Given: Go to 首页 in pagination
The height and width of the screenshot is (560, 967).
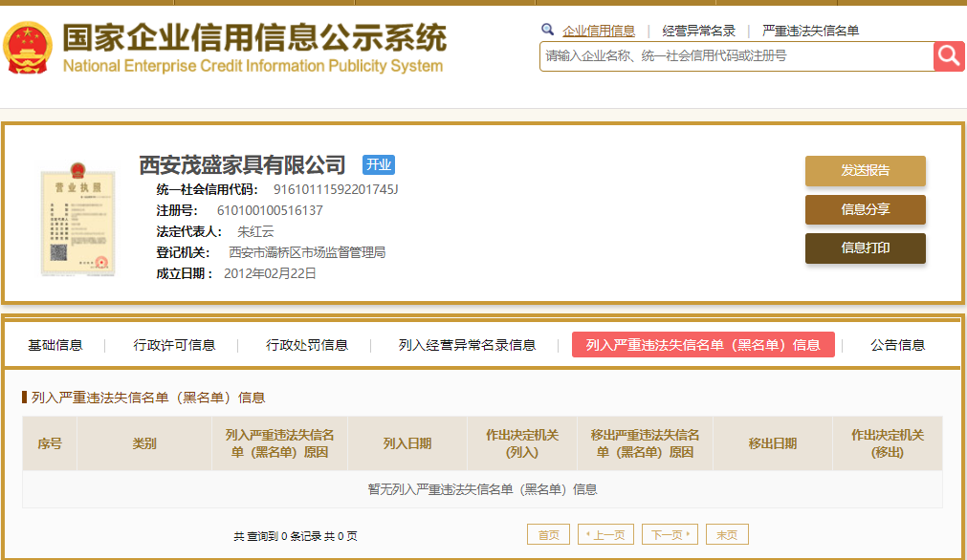Looking at the screenshot, I should (x=548, y=535).
